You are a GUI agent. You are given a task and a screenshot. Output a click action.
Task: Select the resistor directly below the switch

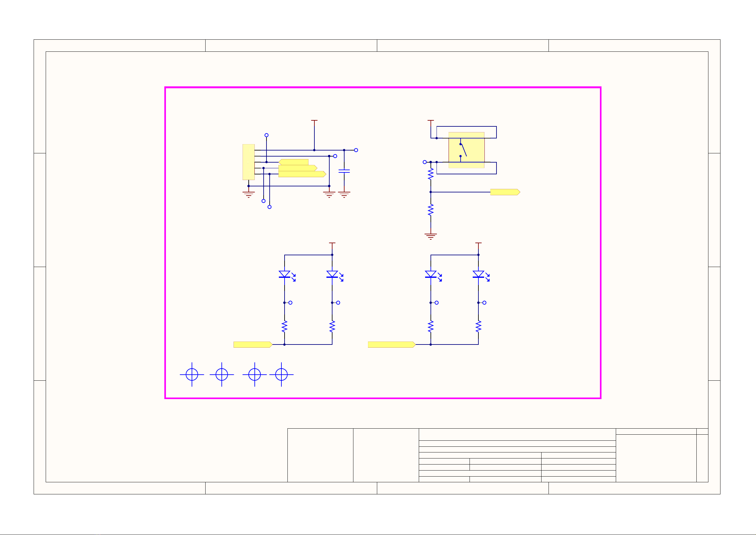pos(431,174)
